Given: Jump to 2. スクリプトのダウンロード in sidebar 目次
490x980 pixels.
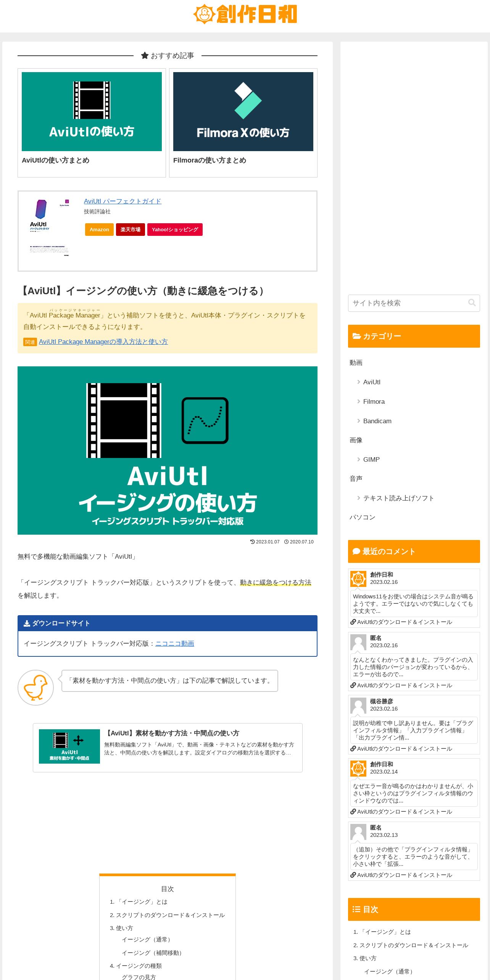Looking at the screenshot, I should pyautogui.click(x=411, y=945).
